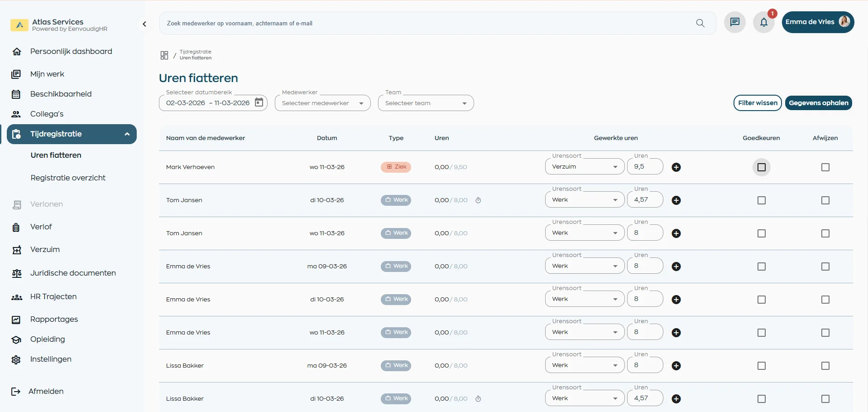The image size is (868, 412).
Task: Click the timer icon in Tom Jansen's row
Action: tap(478, 200)
